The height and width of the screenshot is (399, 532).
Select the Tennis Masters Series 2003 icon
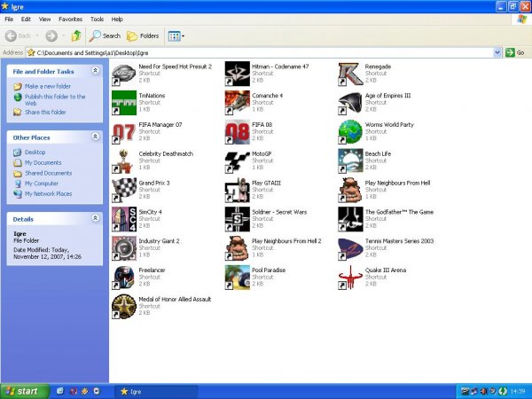point(350,248)
